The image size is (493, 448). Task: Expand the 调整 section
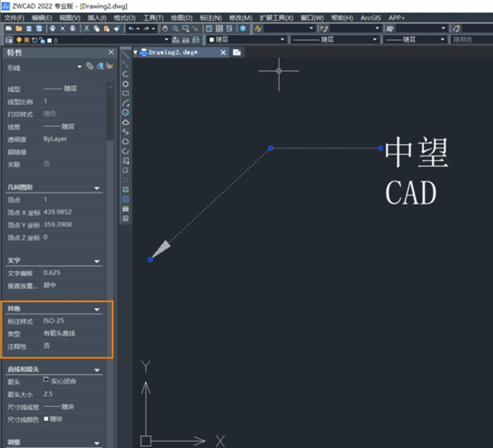pyautogui.click(x=97, y=443)
